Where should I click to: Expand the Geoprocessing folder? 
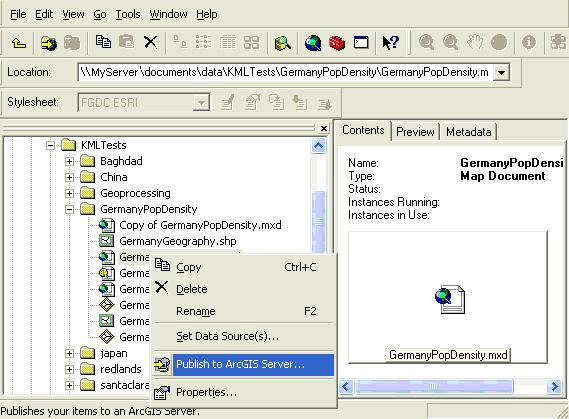(x=69, y=193)
